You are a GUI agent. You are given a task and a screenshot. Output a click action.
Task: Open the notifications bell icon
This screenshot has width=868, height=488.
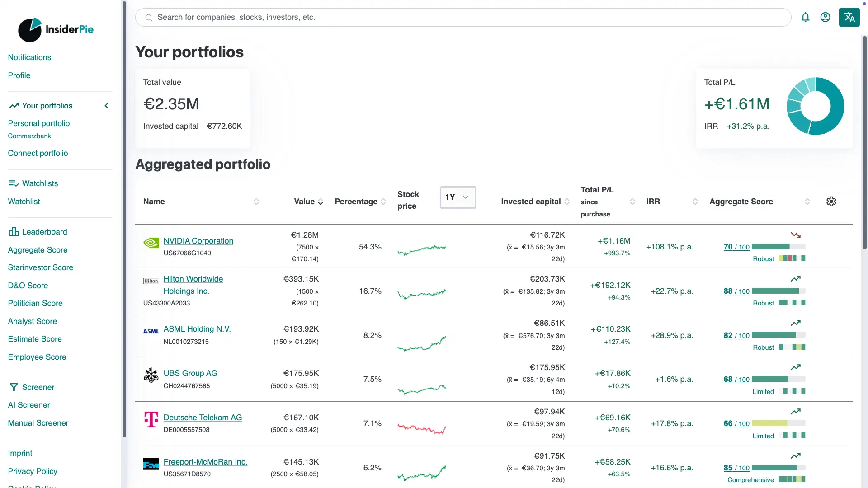(x=805, y=17)
